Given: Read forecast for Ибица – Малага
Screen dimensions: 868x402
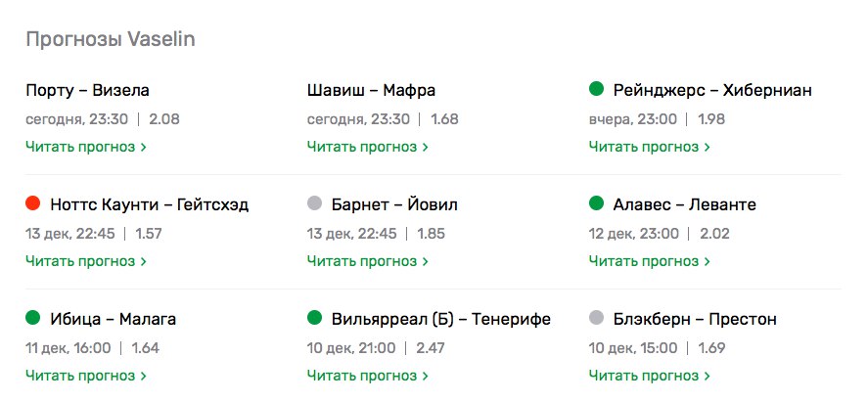Looking at the screenshot, I should coord(86,376).
